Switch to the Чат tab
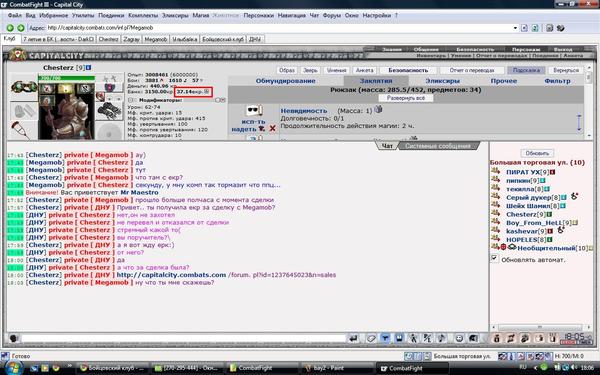600x375 pixels. pos(387,146)
